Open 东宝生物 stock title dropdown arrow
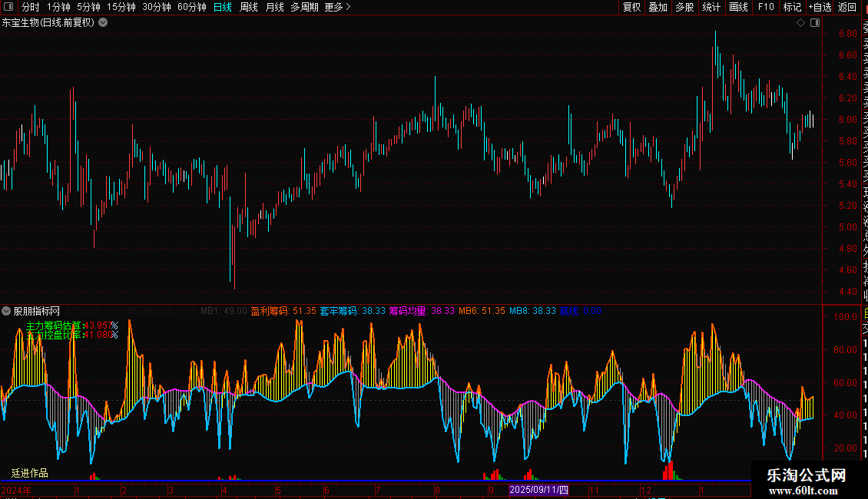This screenshot has width=868, height=499. pos(103,23)
